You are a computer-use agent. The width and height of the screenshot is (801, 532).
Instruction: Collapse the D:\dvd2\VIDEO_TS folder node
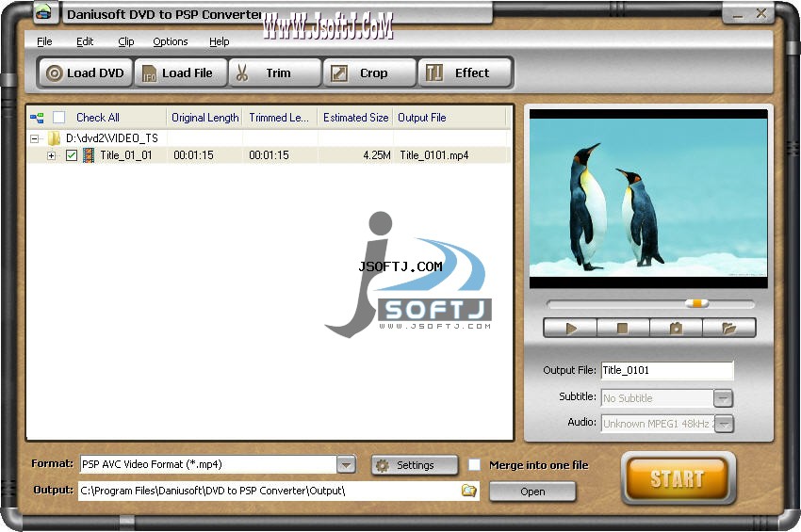coord(35,138)
